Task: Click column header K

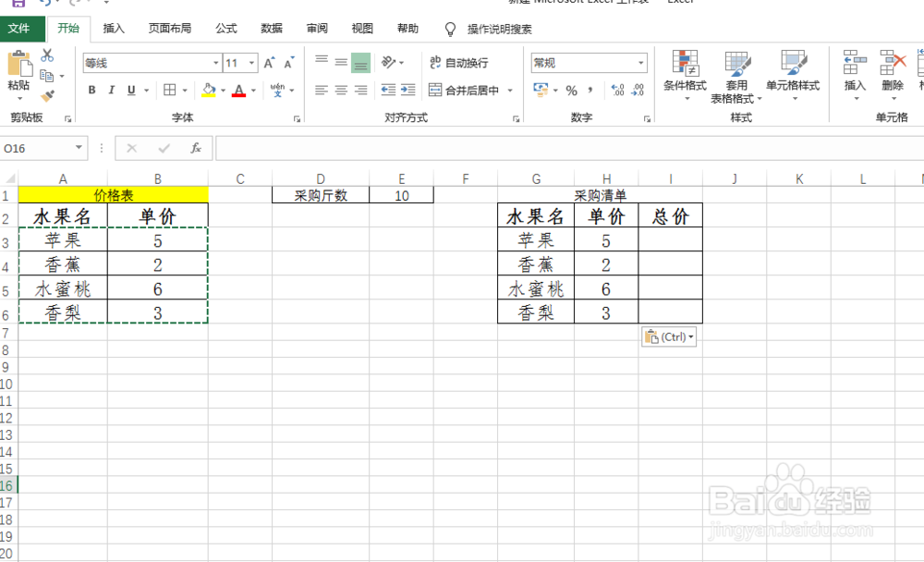Action: click(799, 178)
